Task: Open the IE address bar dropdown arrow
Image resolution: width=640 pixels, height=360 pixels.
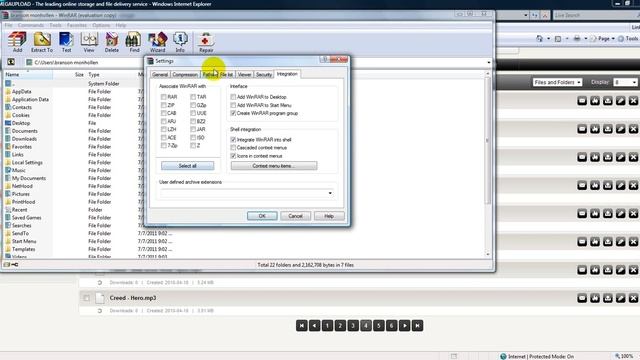Action: click(x=526, y=15)
